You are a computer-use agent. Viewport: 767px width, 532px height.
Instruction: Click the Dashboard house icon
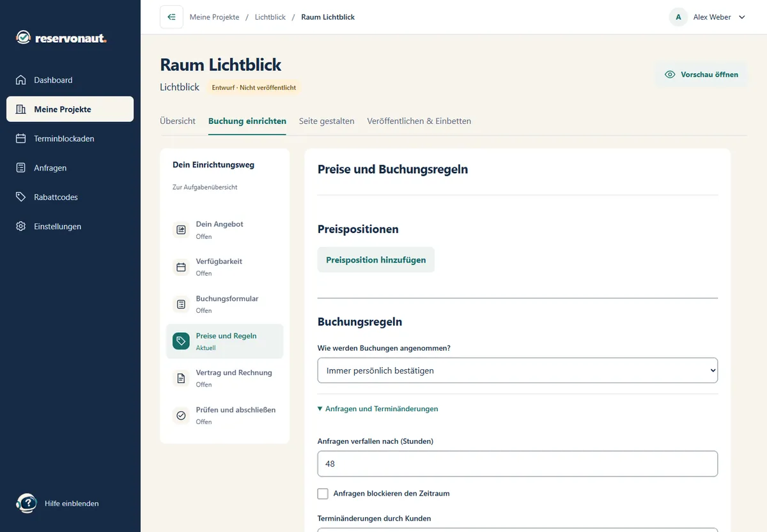point(21,80)
